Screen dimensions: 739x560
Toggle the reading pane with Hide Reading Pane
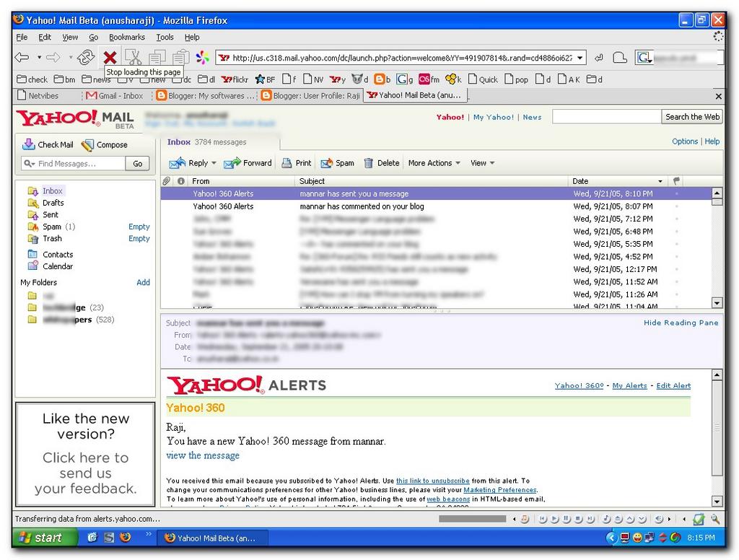pyautogui.click(x=681, y=323)
